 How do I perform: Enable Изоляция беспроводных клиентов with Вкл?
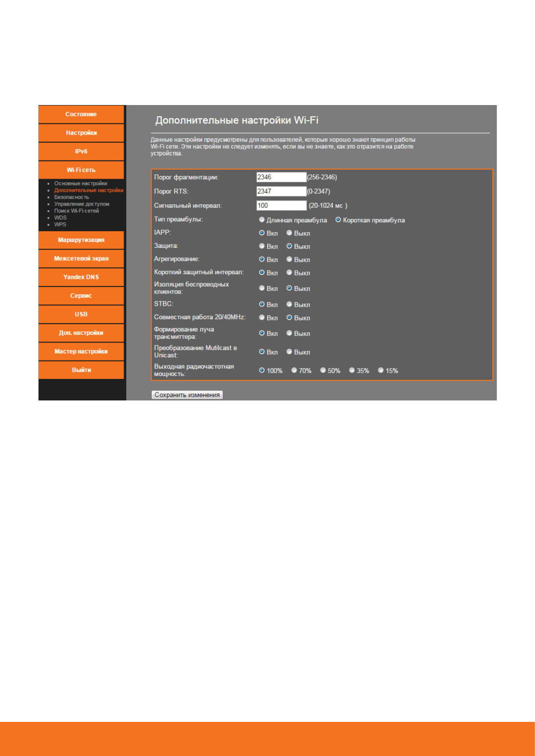click(x=262, y=288)
